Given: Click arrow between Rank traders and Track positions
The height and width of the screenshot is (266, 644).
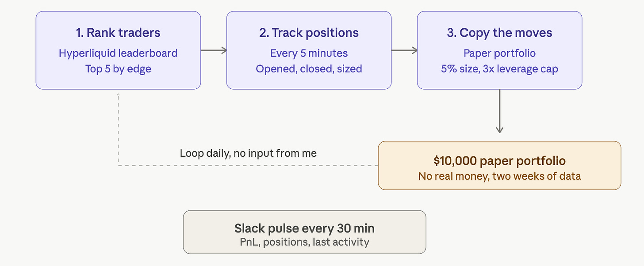Looking at the screenshot, I should tap(214, 50).
